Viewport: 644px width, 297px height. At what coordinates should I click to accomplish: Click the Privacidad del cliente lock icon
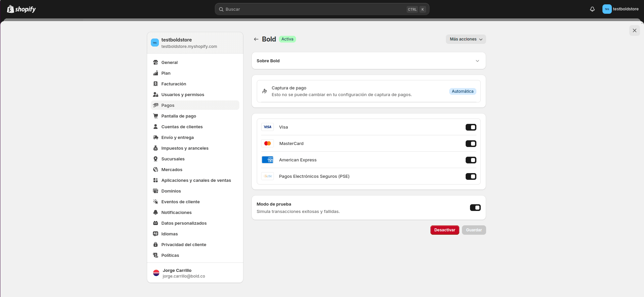point(156,245)
